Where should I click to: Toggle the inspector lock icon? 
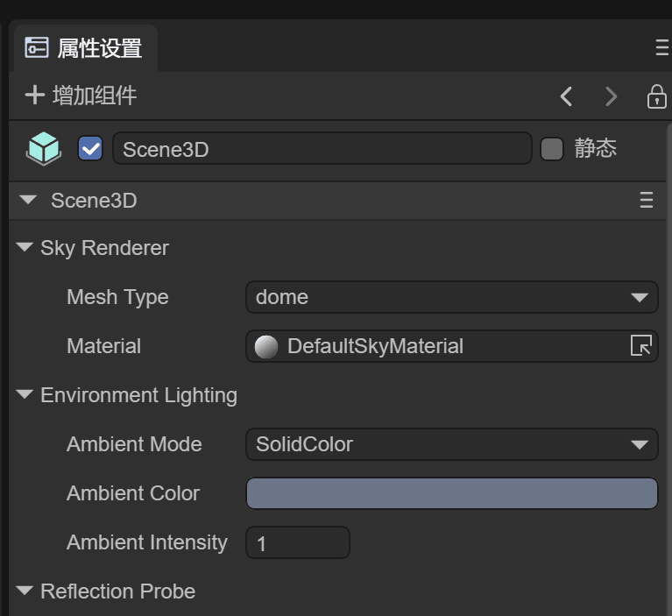coord(656,96)
